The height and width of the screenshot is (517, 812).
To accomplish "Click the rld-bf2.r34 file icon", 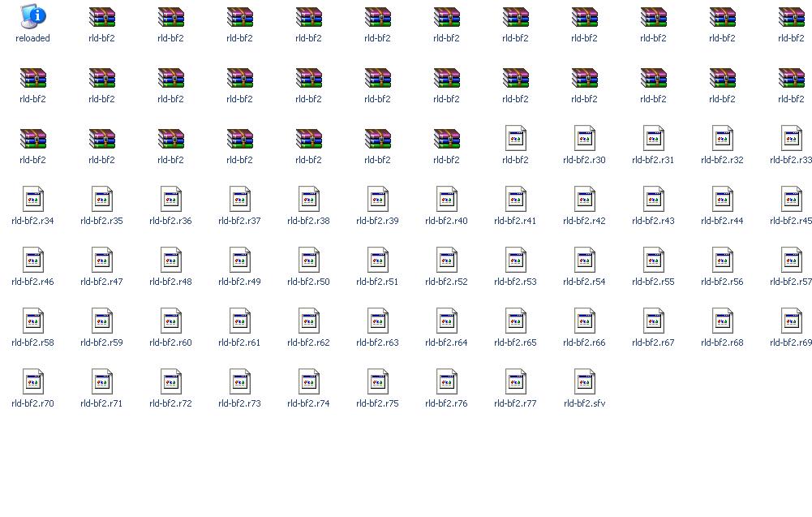I will 32,199.
